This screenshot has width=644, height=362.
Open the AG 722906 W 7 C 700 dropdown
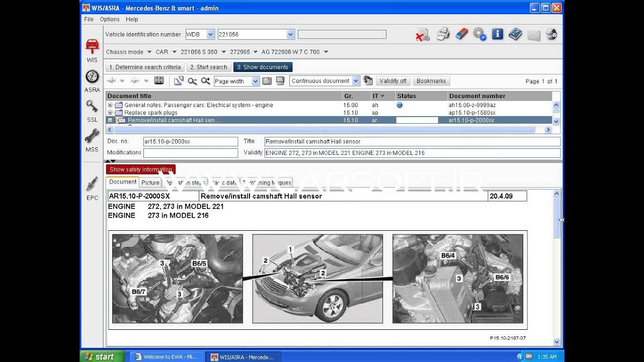(x=326, y=52)
